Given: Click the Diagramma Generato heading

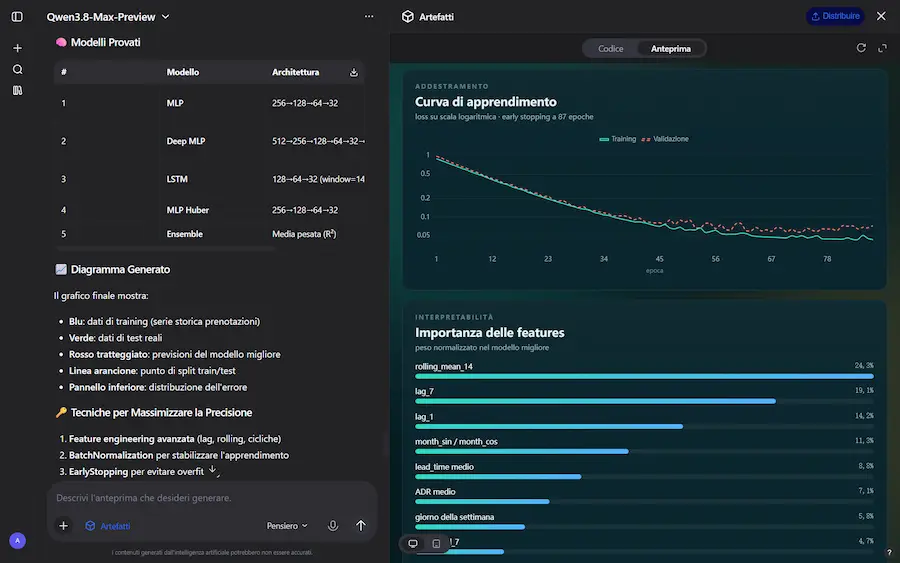Looking at the screenshot, I should tap(112, 269).
